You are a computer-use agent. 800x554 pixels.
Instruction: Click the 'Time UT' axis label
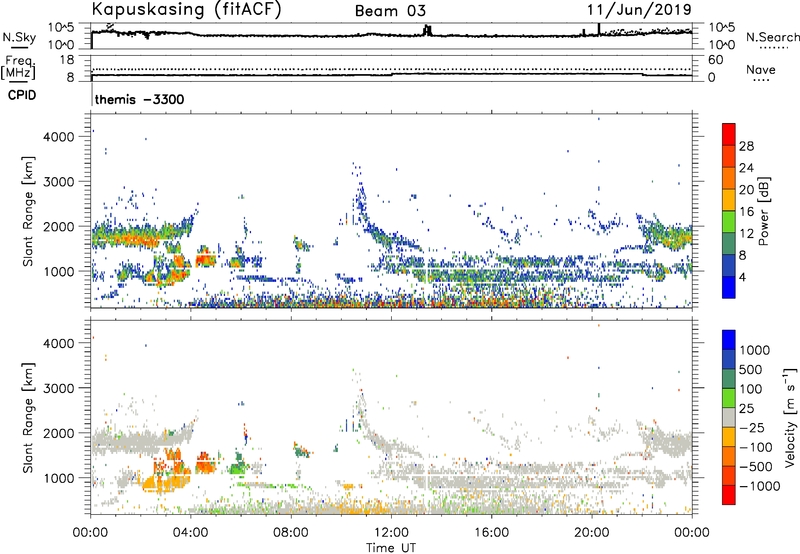click(391, 548)
